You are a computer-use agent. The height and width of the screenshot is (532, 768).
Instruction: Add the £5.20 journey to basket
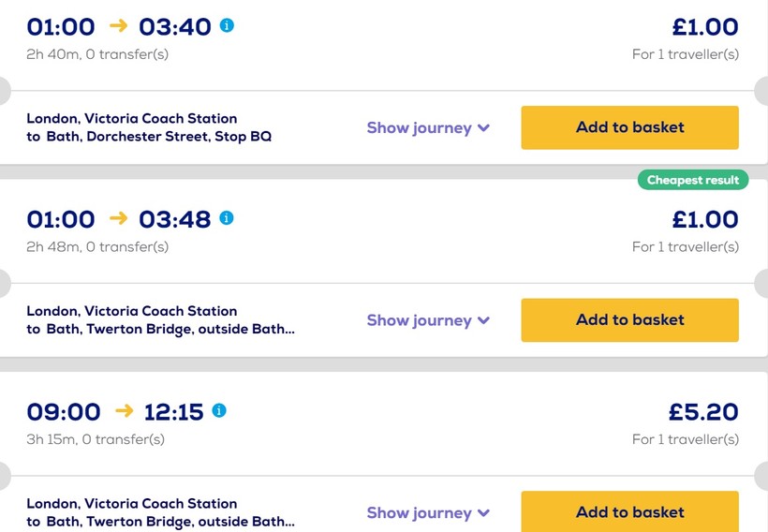[629, 511]
